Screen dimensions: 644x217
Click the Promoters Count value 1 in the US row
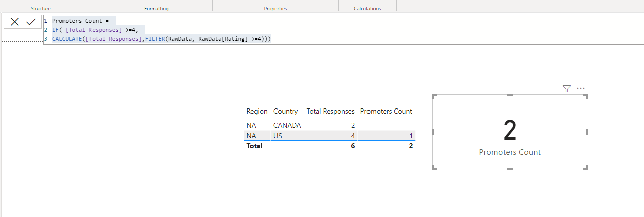pos(411,136)
